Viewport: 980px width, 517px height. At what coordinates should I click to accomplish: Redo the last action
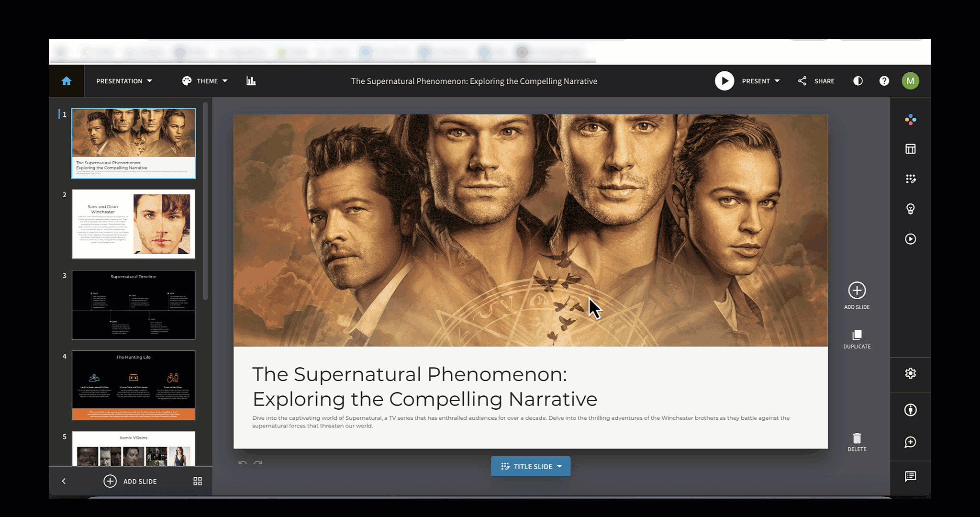click(x=258, y=463)
